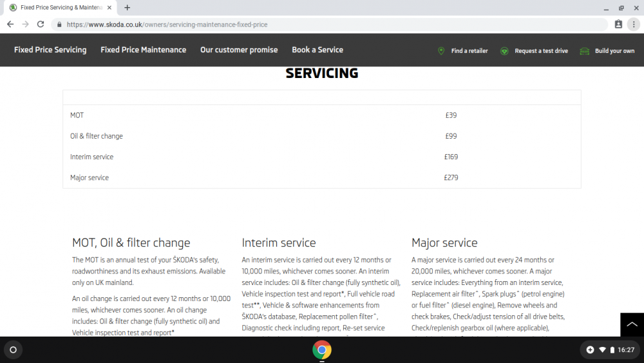Open system tray at 16:27 clock

click(x=626, y=350)
